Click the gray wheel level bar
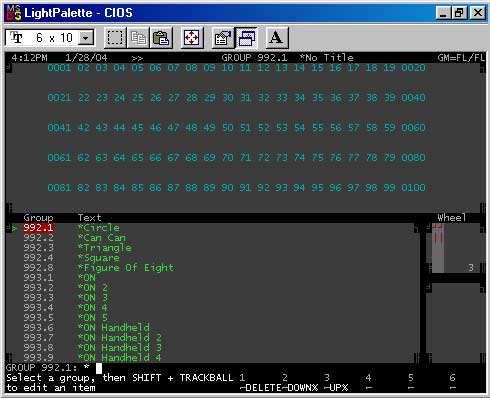Viewport: 490px width, 398px height. pos(438,248)
